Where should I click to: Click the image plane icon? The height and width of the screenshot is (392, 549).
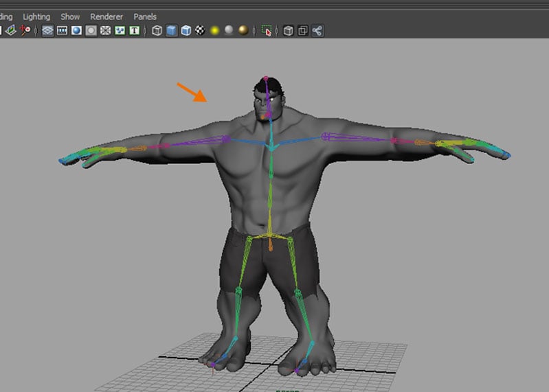pos(11,30)
